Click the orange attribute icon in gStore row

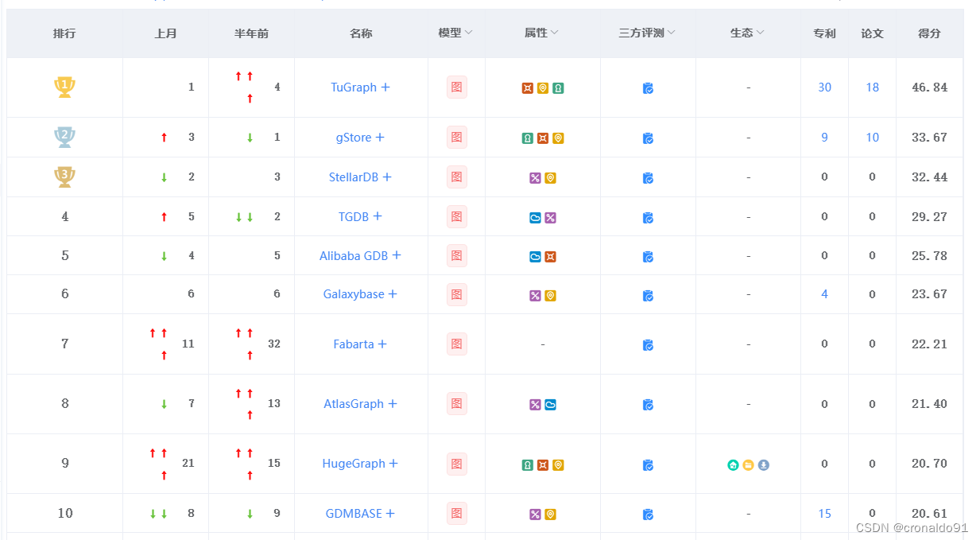point(543,138)
